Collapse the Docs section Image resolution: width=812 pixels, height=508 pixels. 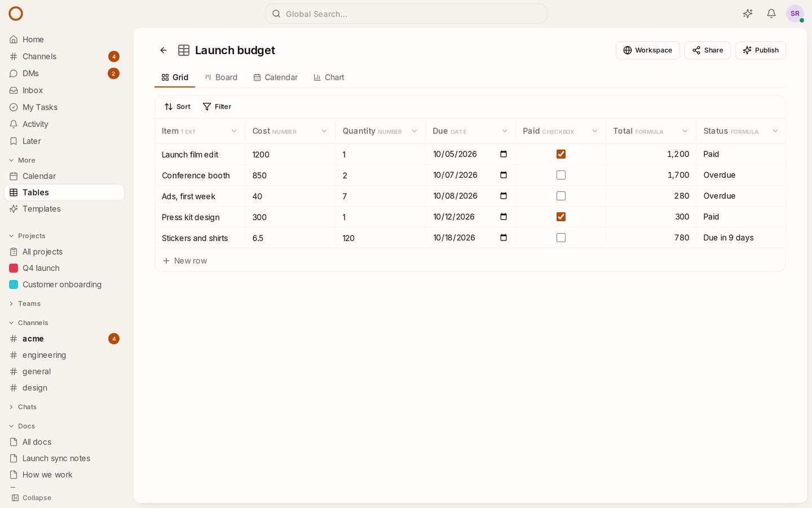point(22,426)
